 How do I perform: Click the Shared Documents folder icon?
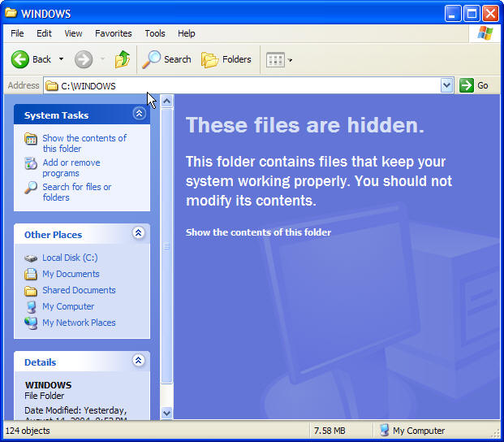(x=31, y=291)
